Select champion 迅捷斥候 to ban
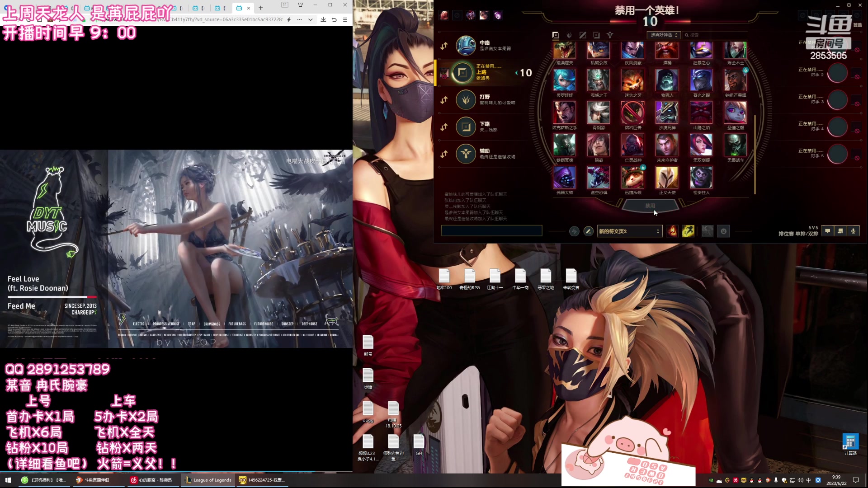The image size is (868, 488). pyautogui.click(x=632, y=178)
